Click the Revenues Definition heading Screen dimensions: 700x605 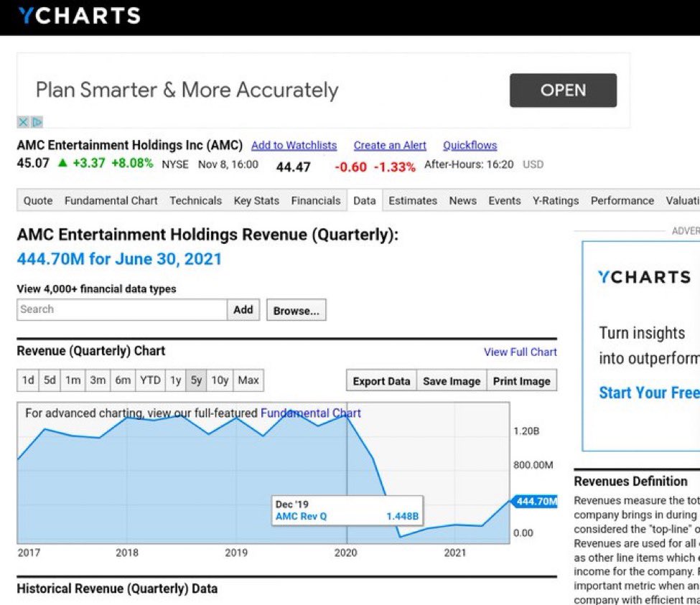pos(630,482)
